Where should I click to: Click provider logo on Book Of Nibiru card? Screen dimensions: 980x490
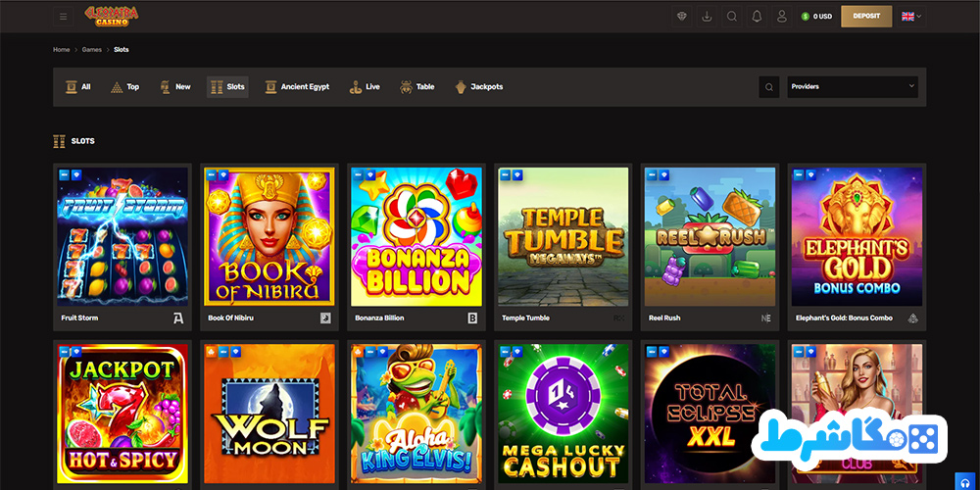[325, 318]
